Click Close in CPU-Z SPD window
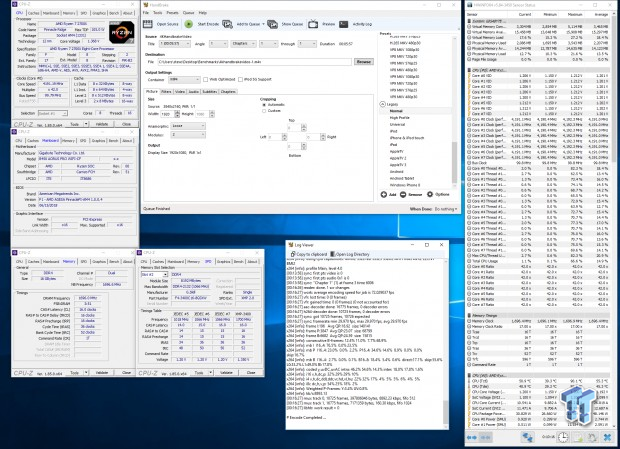 pos(251,373)
